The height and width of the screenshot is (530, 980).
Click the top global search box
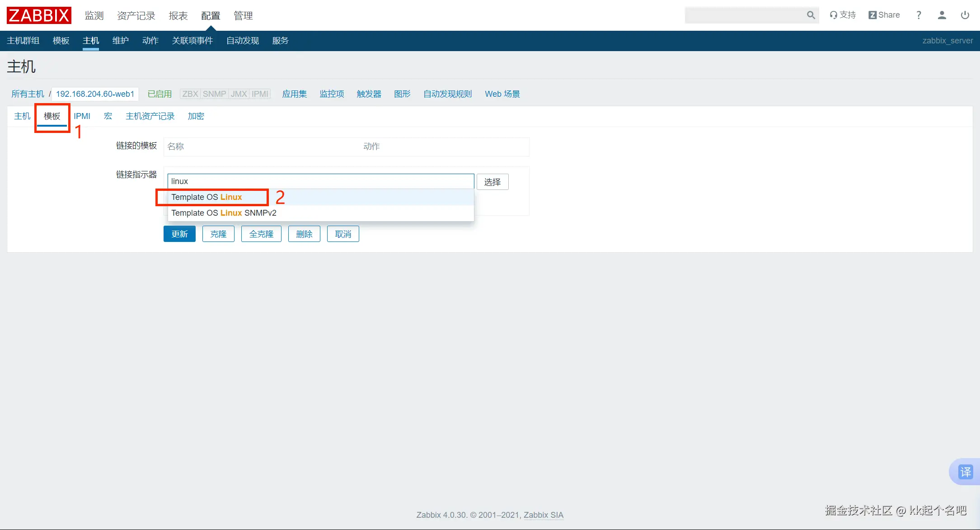[745, 15]
